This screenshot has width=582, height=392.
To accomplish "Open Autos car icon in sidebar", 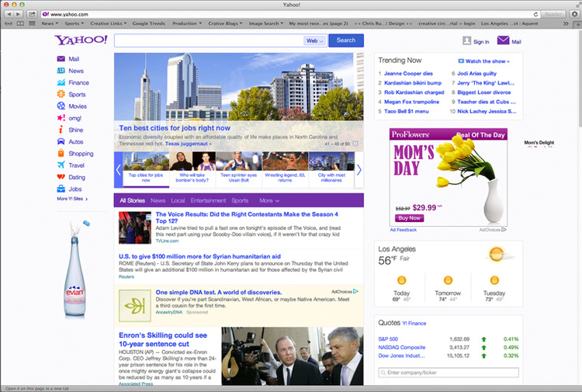I will tap(61, 142).
